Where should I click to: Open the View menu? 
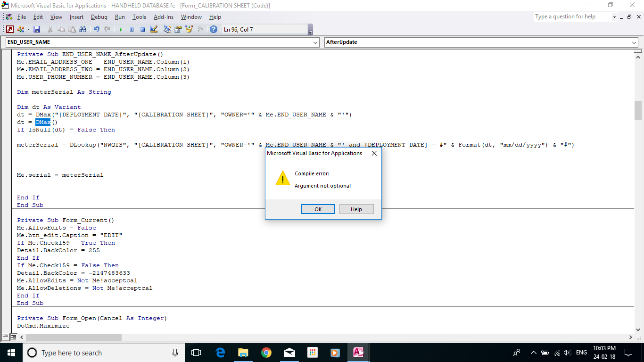[x=56, y=17]
